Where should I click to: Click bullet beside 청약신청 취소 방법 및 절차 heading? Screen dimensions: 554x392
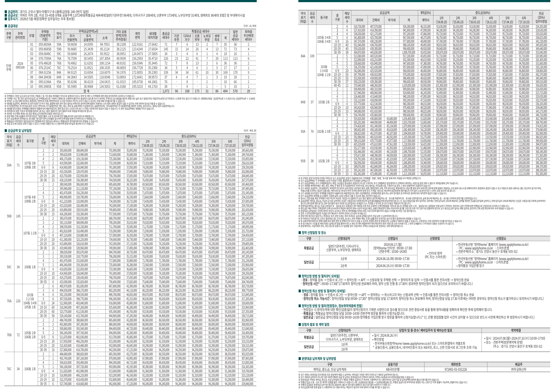coord(300,291)
